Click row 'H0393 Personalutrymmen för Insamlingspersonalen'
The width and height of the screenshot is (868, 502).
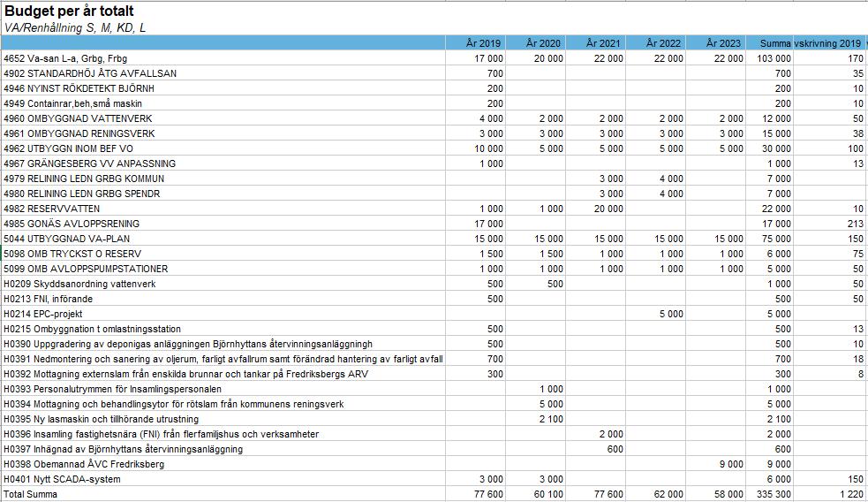click(434, 389)
